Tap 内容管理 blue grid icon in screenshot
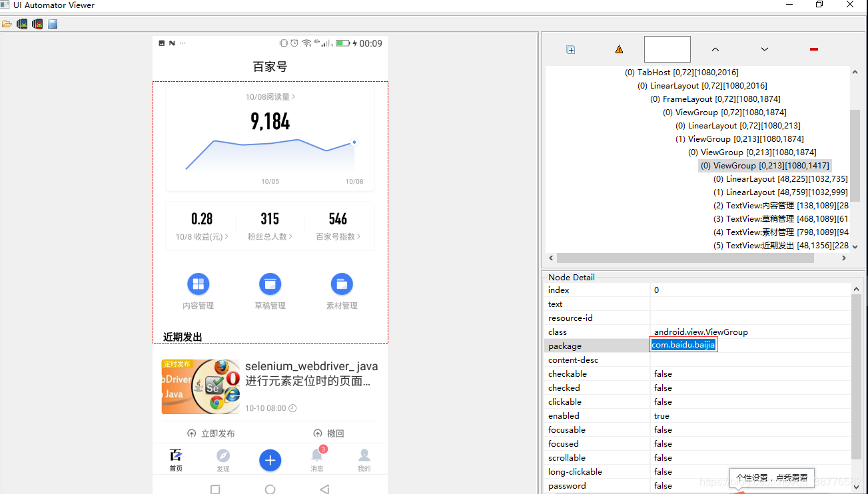Viewport: 868px width, 494px height. click(x=198, y=284)
